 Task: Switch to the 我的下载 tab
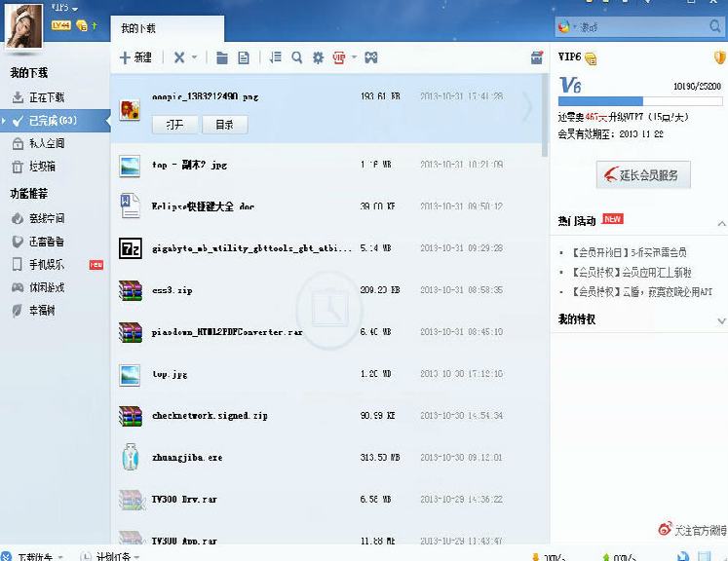coord(138,29)
